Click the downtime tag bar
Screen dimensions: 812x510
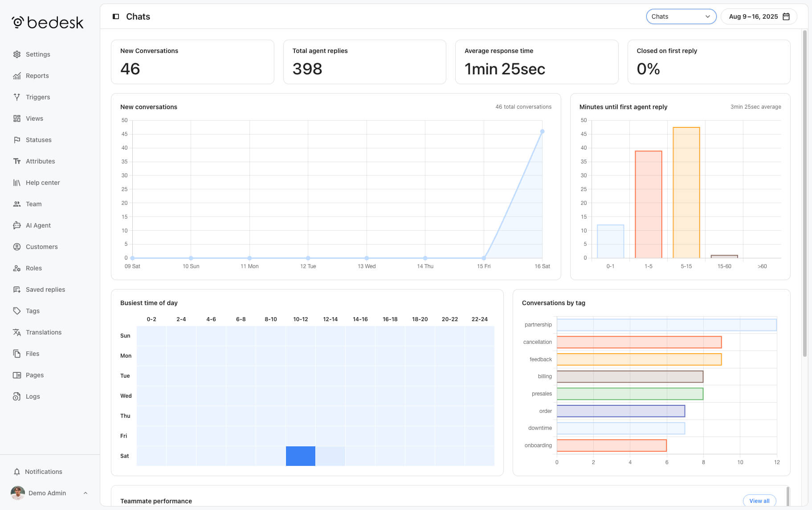621,428
